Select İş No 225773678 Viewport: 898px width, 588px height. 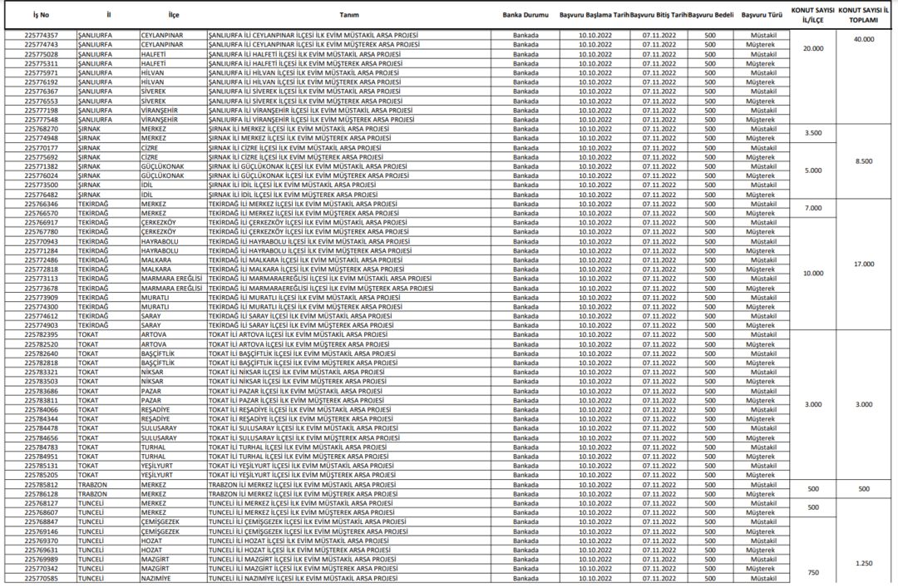(42, 289)
